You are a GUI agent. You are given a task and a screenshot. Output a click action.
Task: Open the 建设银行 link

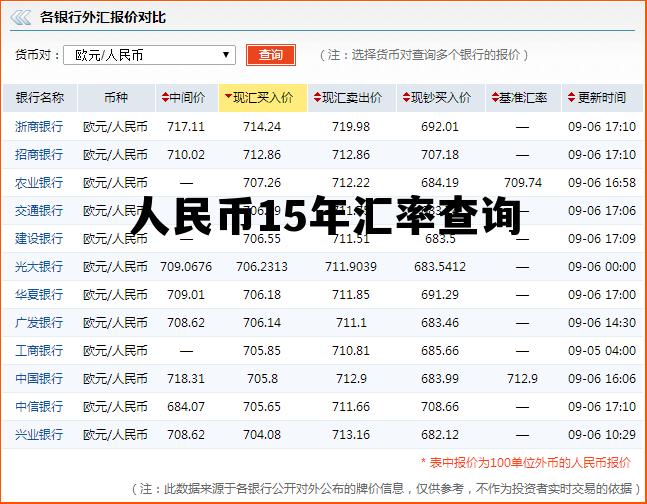(39, 239)
